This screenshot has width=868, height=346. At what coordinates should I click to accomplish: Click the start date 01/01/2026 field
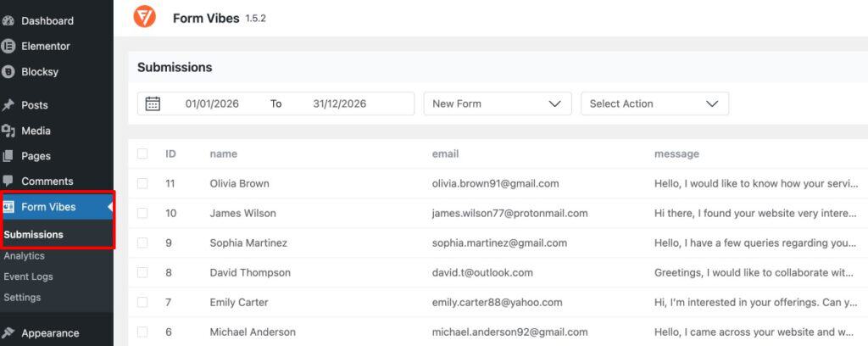tap(212, 103)
